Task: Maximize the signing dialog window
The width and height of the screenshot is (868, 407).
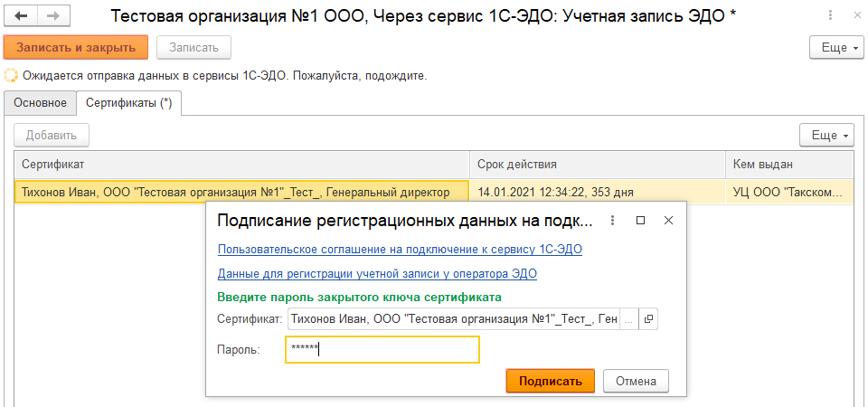Action: 640,221
